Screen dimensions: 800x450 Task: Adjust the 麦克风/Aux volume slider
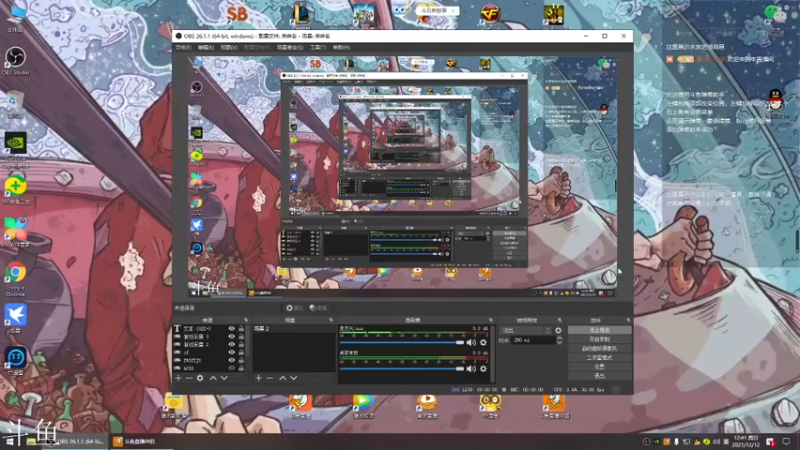tap(402, 342)
